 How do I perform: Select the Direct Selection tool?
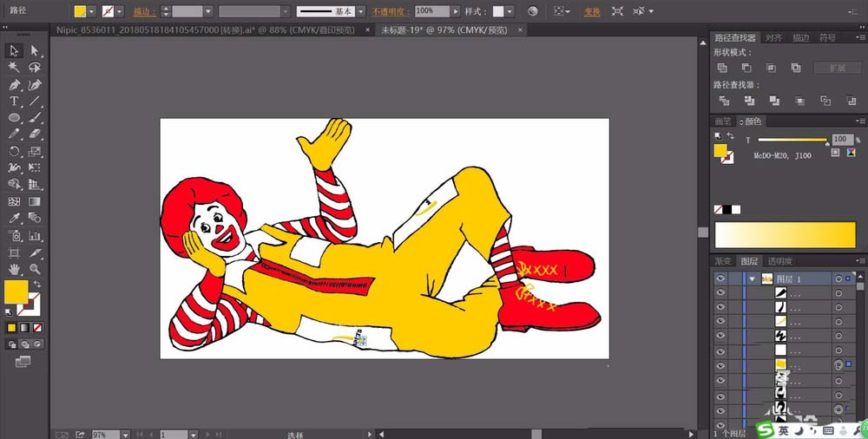35,51
